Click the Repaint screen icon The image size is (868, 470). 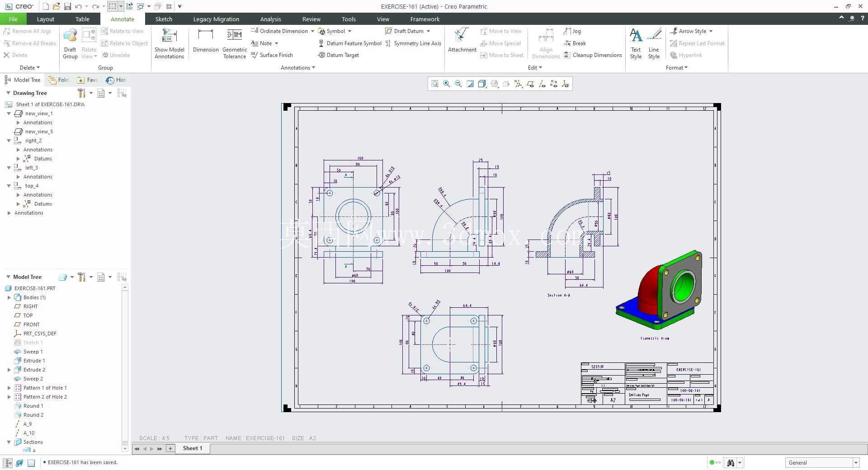470,84
